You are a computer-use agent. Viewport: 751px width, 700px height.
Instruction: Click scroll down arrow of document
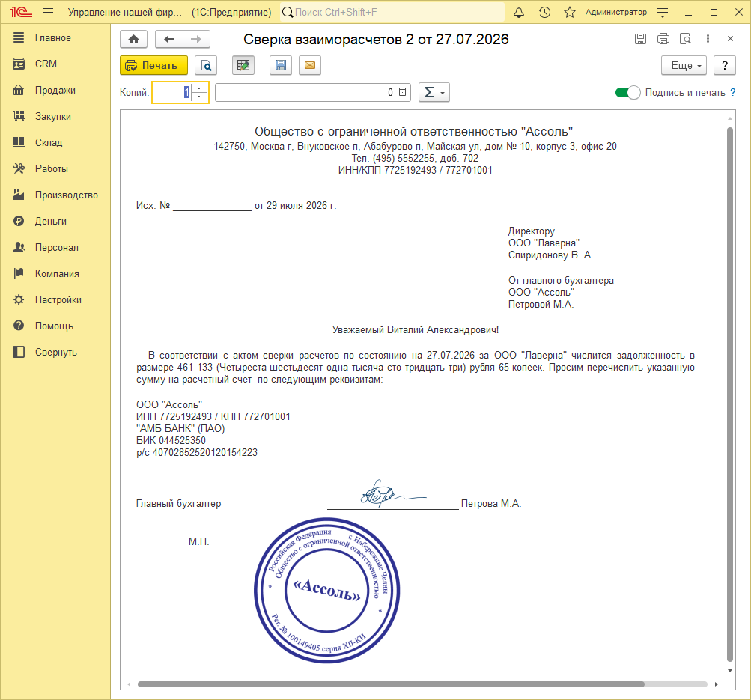[730, 671]
